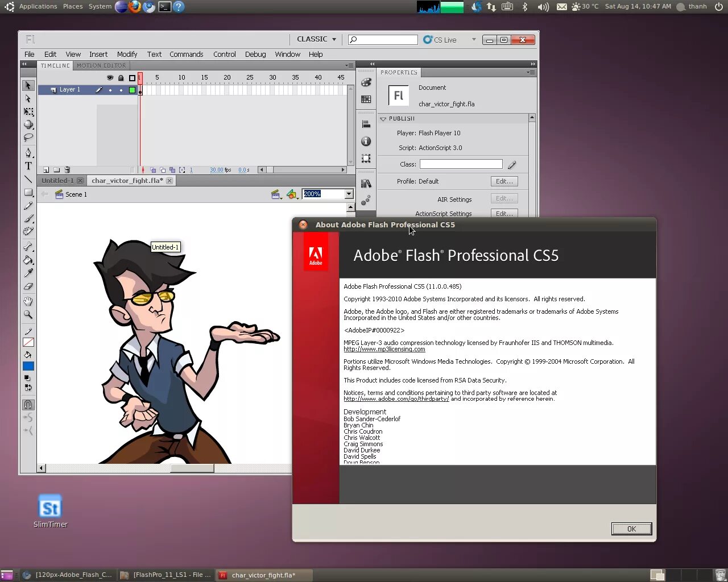The height and width of the screenshot is (582, 728).
Task: Click the pencil icon next to Class field
Action: point(512,165)
